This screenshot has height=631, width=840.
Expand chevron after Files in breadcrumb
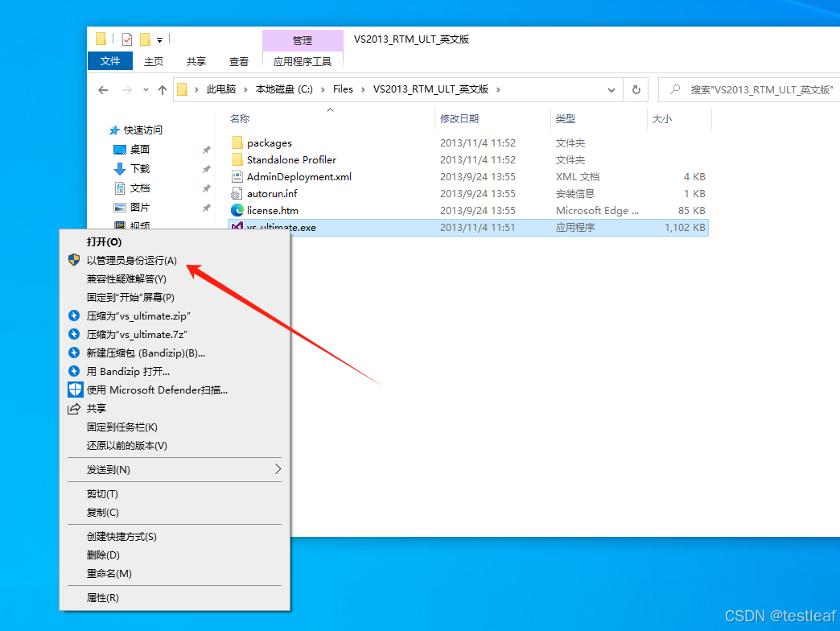point(363,89)
